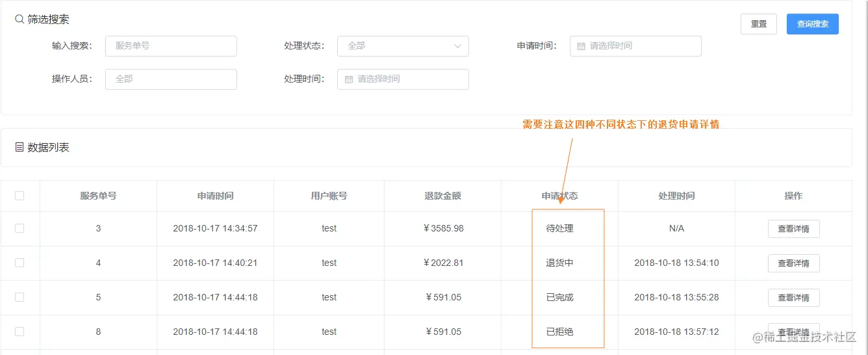Click the list icon beside 数据列表
This screenshot has height=355, width=868.
click(x=19, y=148)
